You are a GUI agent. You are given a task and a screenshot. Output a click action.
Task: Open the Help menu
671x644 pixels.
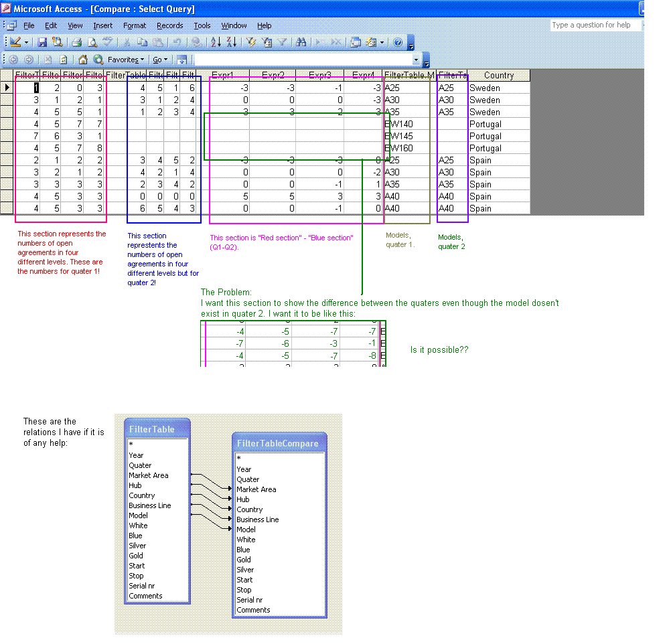pos(265,25)
